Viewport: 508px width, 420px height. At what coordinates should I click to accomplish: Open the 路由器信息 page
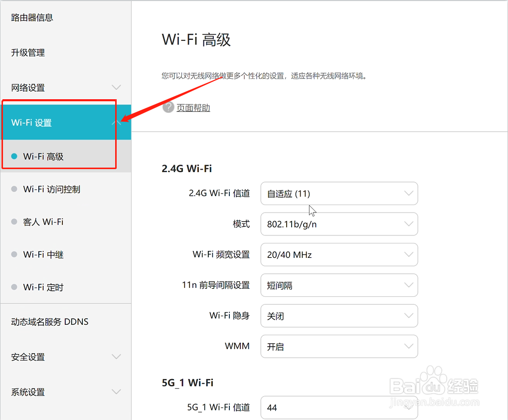(32, 17)
